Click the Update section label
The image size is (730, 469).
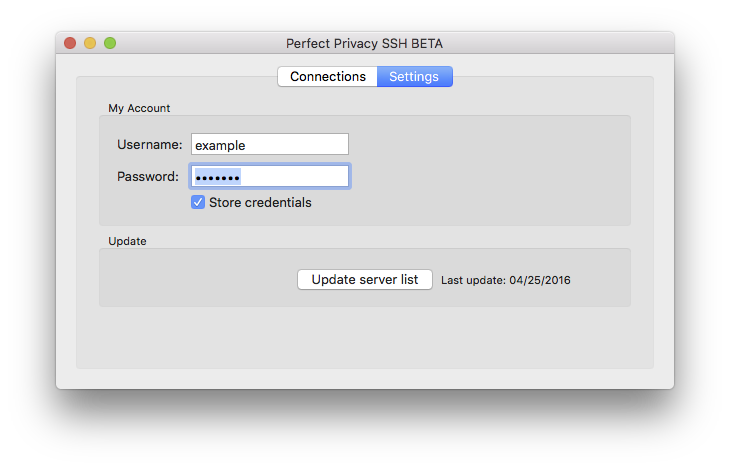127,241
